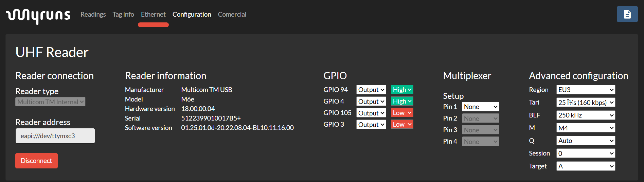Select the Comercial tab
The height and width of the screenshot is (182, 644).
232,14
